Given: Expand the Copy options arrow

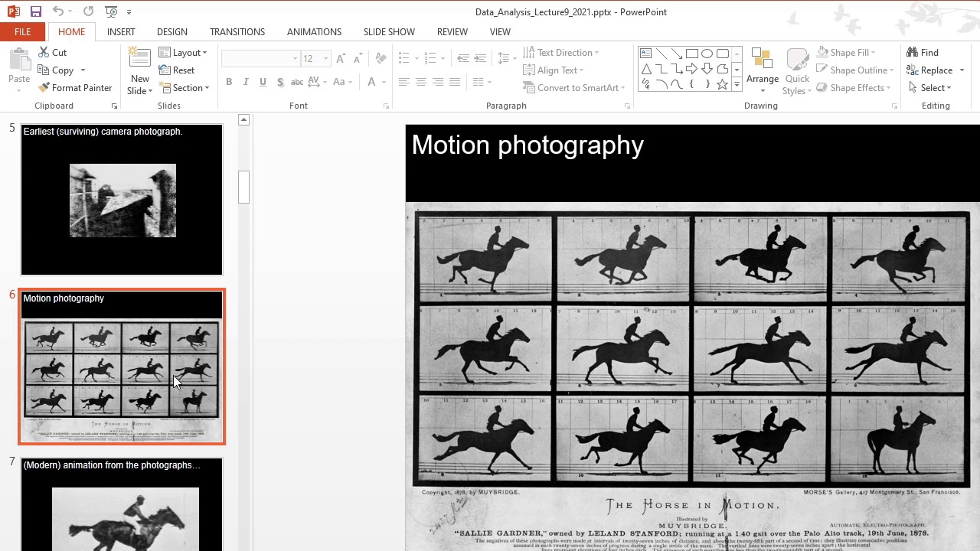Looking at the screenshot, I should pos(83,70).
